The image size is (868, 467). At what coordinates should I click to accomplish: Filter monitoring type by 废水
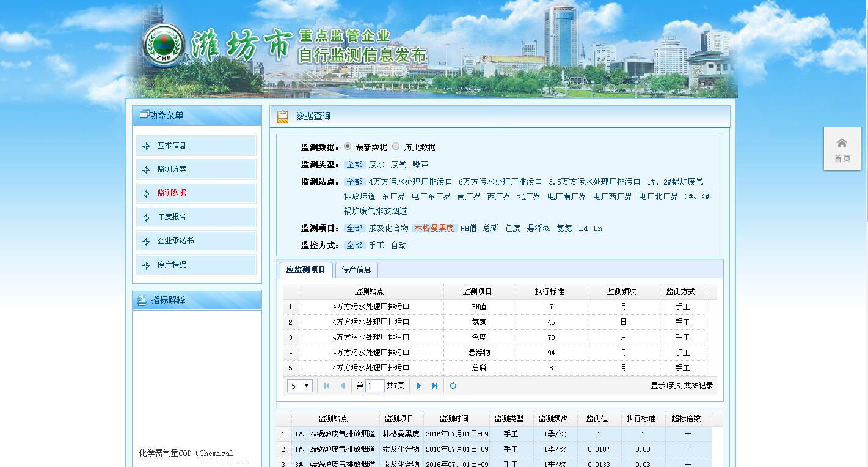click(376, 165)
